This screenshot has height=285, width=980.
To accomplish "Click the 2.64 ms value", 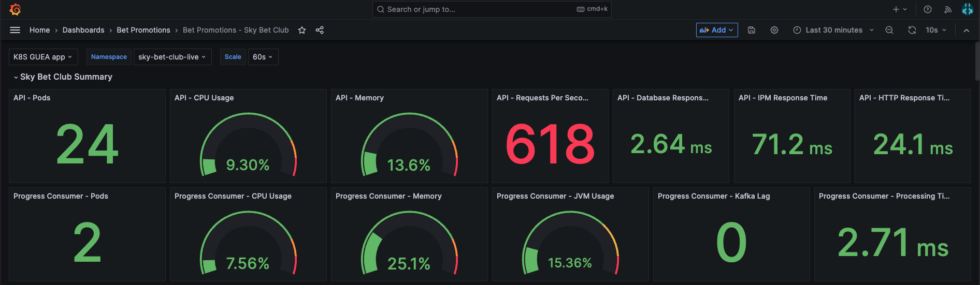I will pos(671,144).
